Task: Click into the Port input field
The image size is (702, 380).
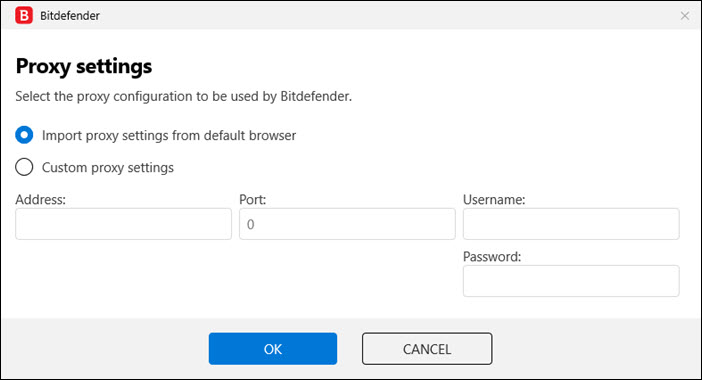Action: click(347, 224)
